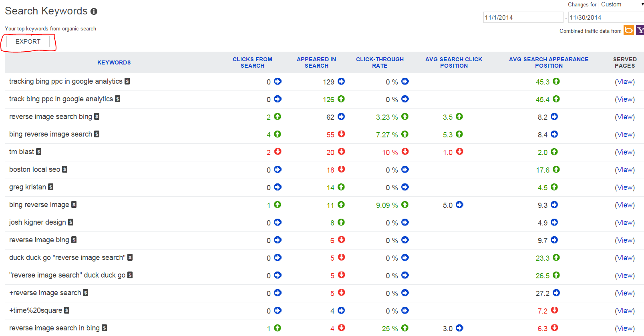Click green up arrow beside 23.3 appearance position
The height and width of the screenshot is (336, 644).
[x=556, y=258]
